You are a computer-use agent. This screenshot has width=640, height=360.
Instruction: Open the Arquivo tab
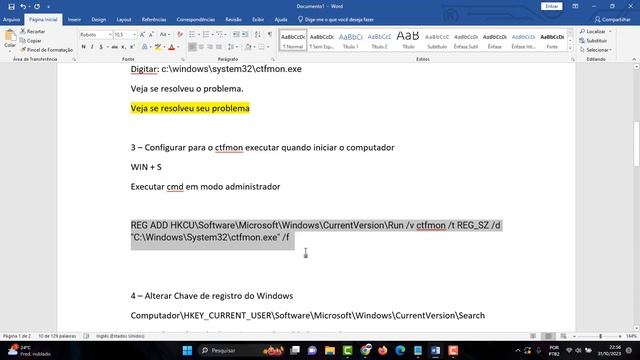[x=11, y=20]
